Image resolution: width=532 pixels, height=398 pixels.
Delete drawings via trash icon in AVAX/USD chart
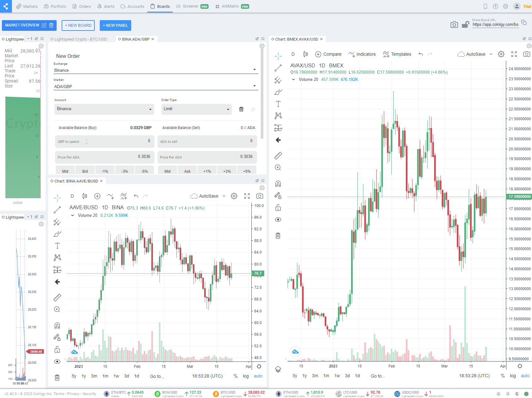278,236
